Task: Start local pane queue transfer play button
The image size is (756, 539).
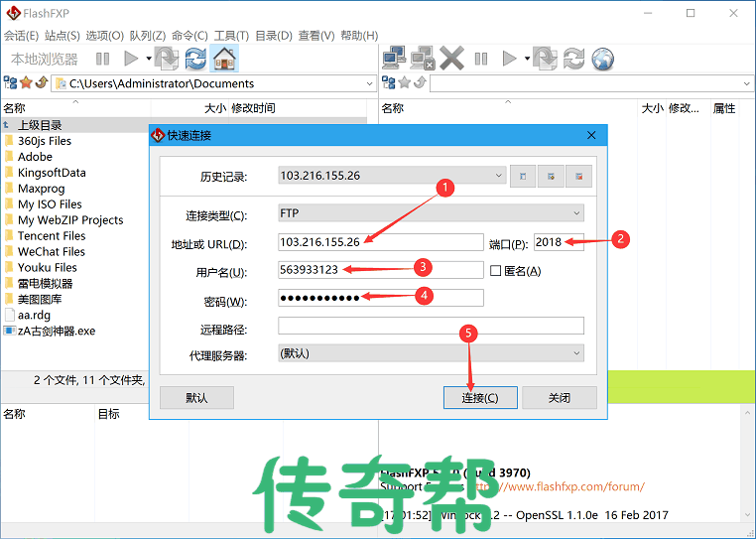Action: pyautogui.click(x=131, y=59)
